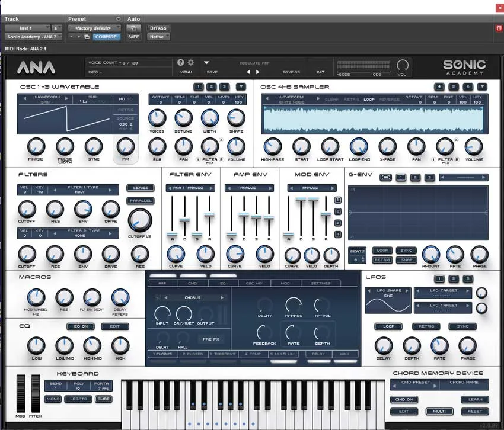Click the red plugin target icon at right
Image resolution: width=504 pixels, height=430 pixels.
(499, 28)
